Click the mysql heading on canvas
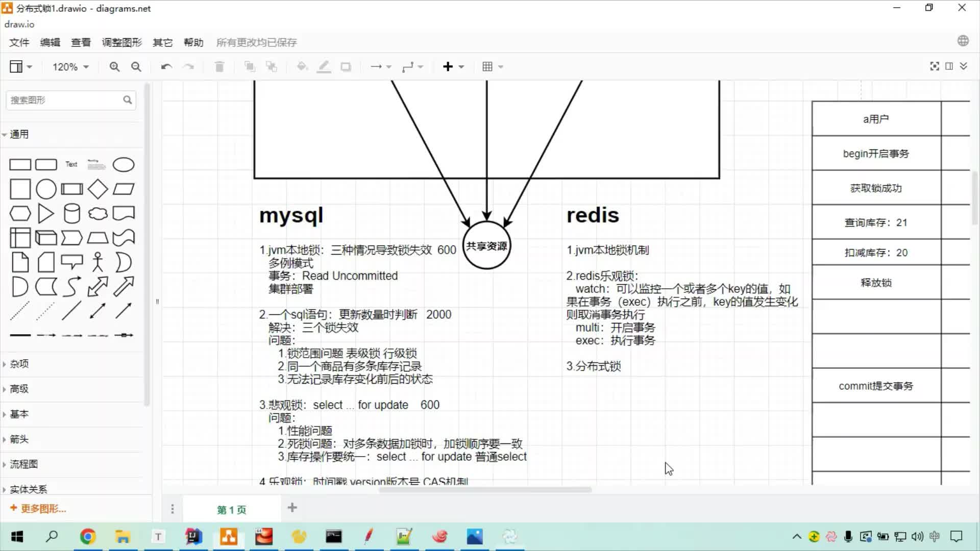The image size is (980, 551). click(291, 216)
